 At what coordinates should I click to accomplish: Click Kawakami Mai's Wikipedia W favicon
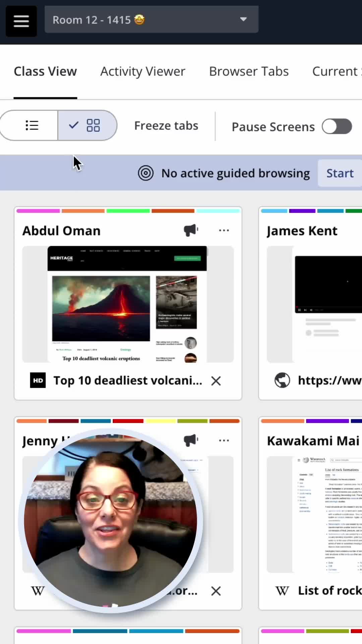(282, 591)
